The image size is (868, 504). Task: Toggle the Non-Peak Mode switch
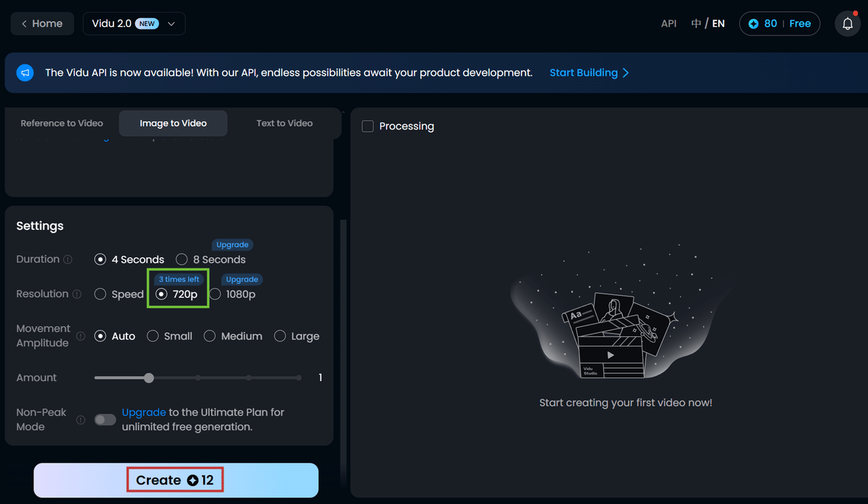click(105, 420)
